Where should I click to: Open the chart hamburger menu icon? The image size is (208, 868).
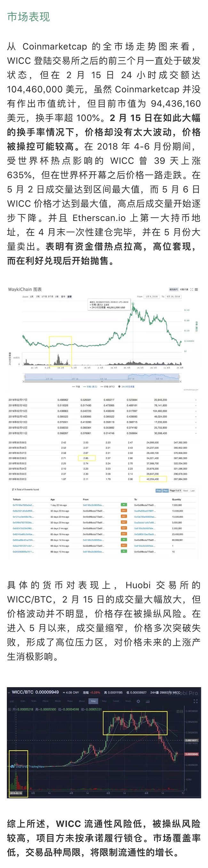(196, 289)
